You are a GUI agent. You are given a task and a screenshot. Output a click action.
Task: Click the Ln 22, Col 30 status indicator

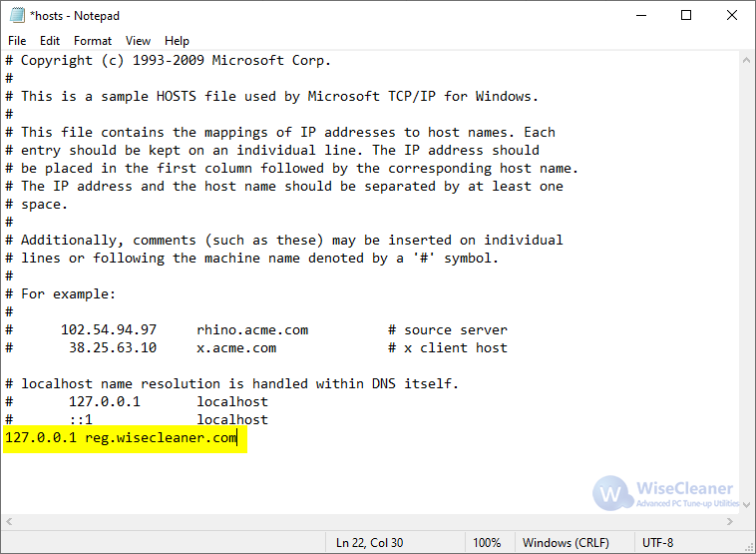point(369,543)
